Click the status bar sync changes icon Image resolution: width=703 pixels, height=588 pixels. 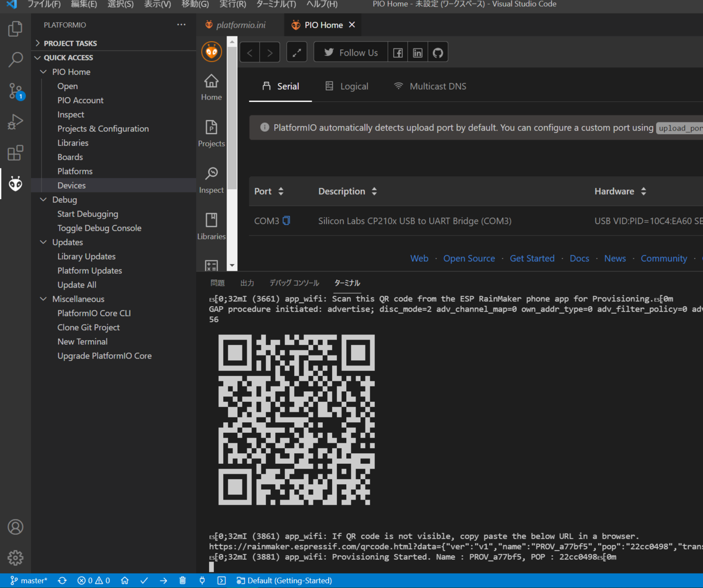(62, 581)
